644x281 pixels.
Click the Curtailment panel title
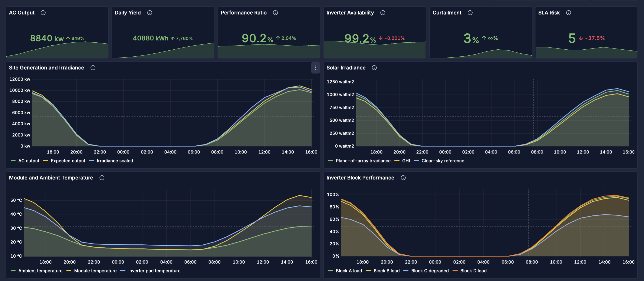click(x=447, y=13)
